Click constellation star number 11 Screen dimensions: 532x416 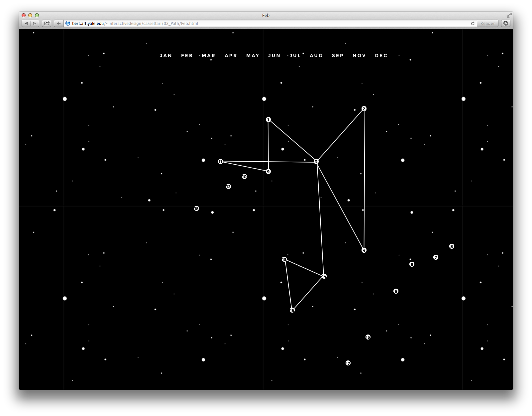[220, 162]
